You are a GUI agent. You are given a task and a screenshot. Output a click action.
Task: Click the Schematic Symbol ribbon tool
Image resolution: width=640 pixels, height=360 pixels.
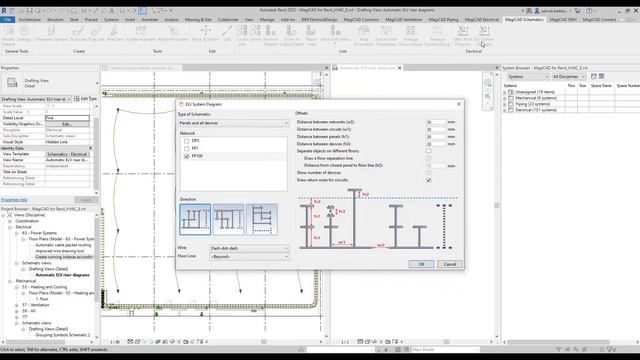click(x=51, y=33)
